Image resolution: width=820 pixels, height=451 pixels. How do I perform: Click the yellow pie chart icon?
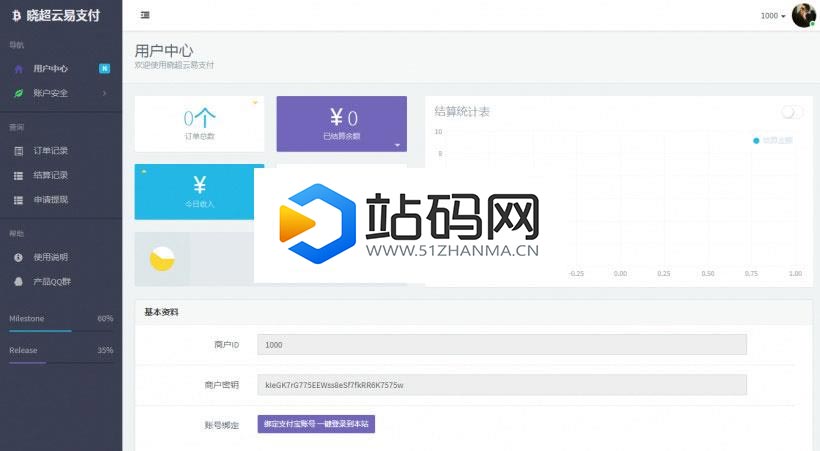[162, 258]
